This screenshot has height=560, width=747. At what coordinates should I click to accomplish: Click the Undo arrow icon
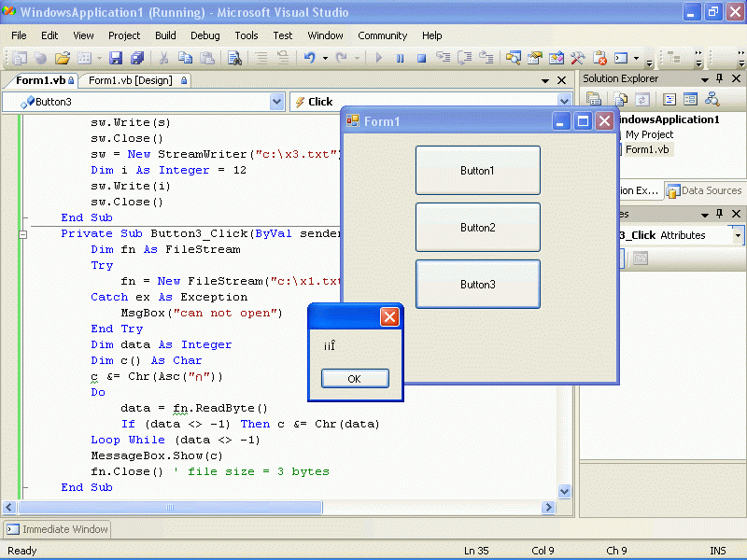pos(310,58)
